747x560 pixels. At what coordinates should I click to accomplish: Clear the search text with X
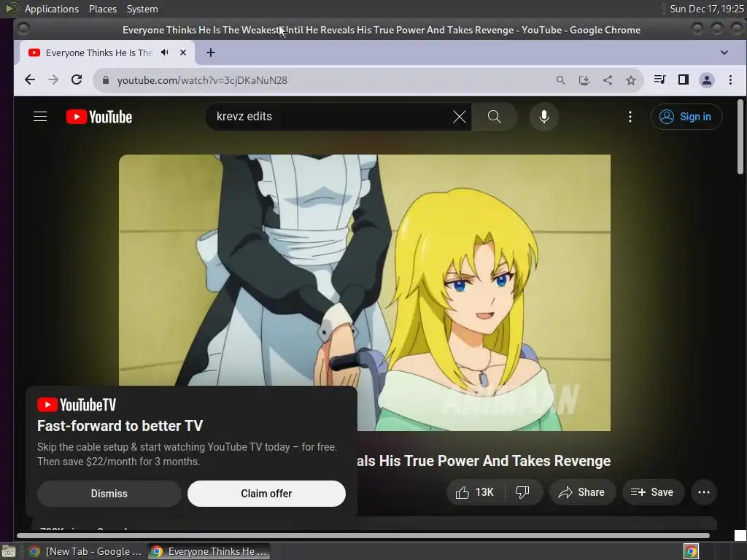pyautogui.click(x=460, y=117)
